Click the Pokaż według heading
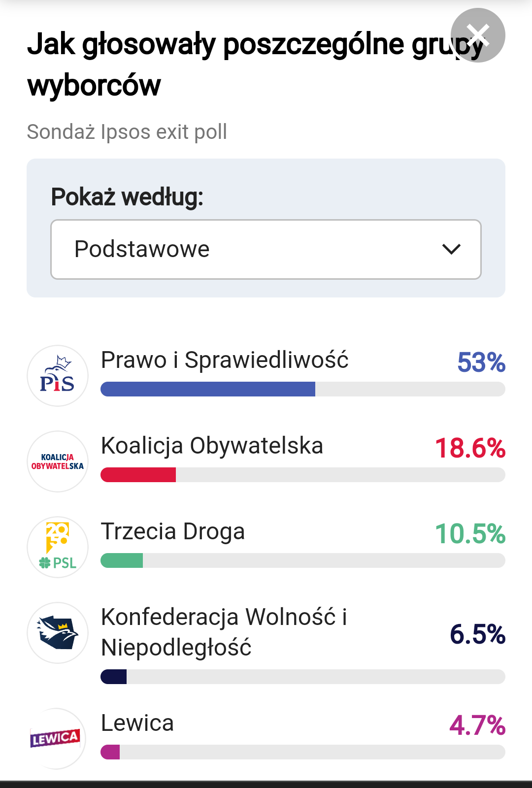Viewport: 532px width, 788px height. 127,197
